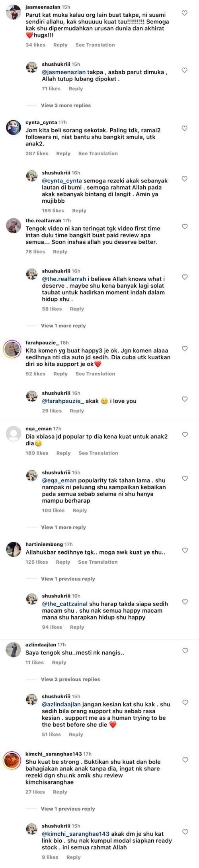Viewport: 199px width, 868px height.
Task: Like azlindaajlan's comment
Action: (x=185, y=651)
